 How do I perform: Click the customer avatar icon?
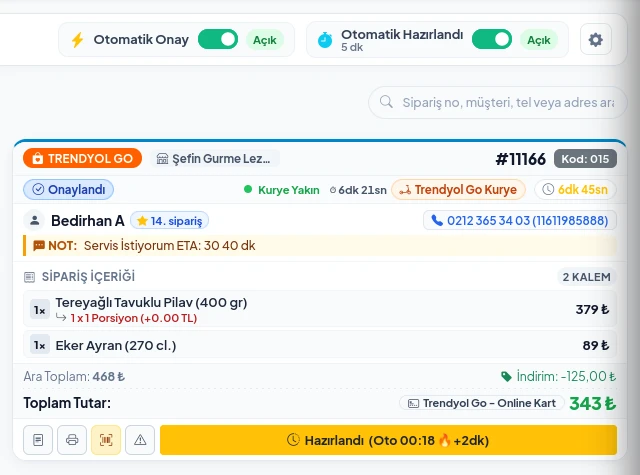[35, 221]
